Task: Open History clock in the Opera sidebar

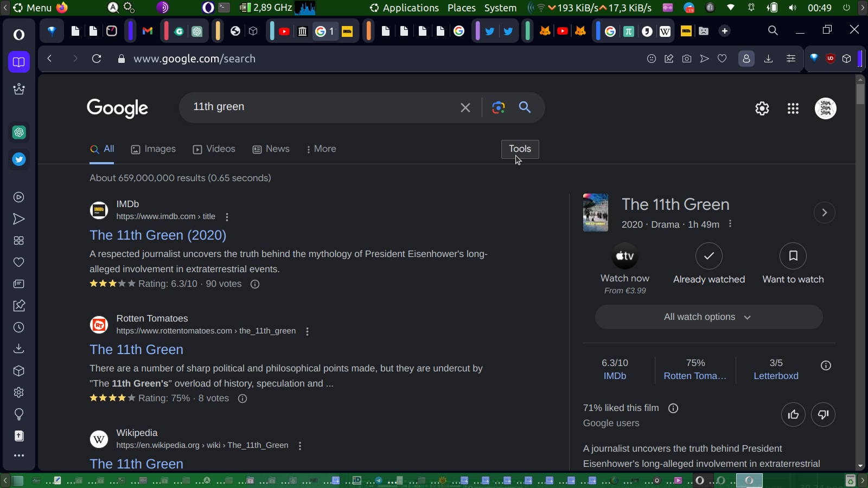Action: 19,328
